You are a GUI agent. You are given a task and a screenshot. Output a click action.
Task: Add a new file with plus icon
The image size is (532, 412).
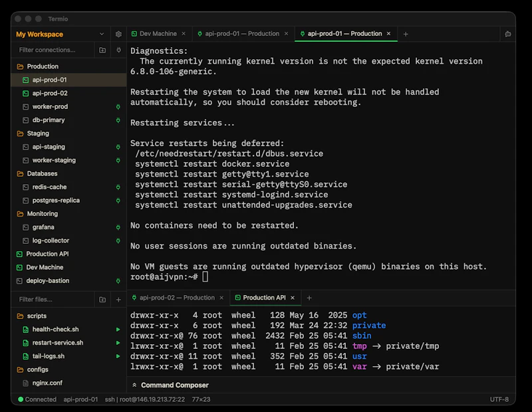pyautogui.click(x=118, y=300)
